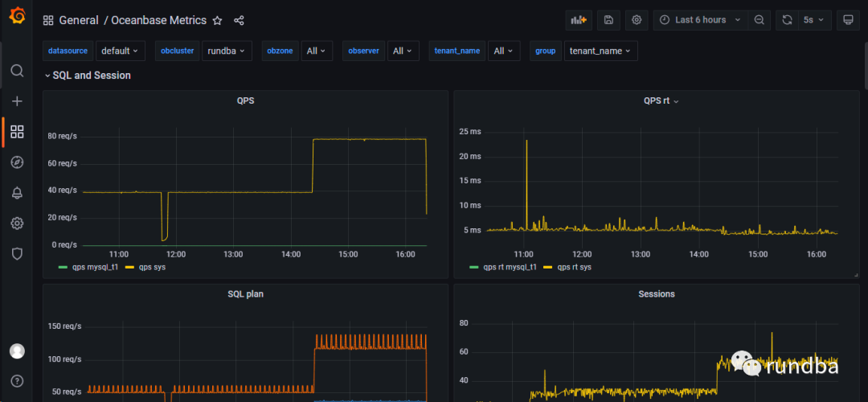
Task: Open tenant_name All dropdown
Action: pyautogui.click(x=504, y=51)
